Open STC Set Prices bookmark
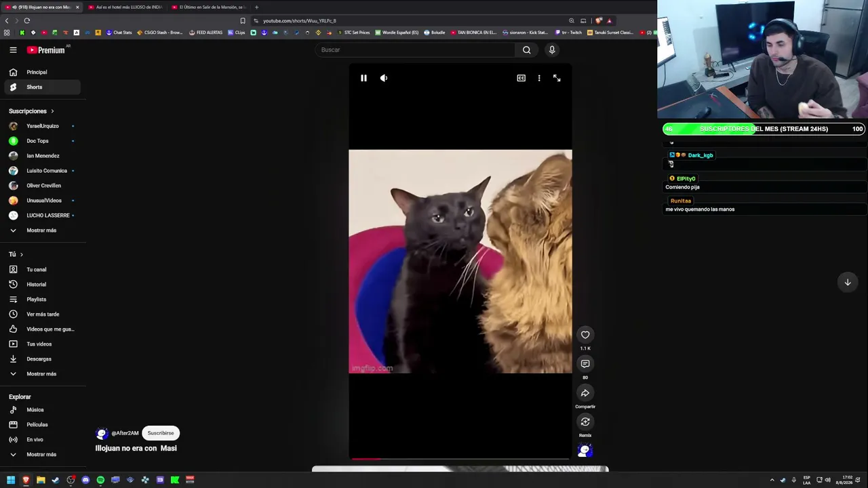This screenshot has width=868, height=488. pos(353,33)
